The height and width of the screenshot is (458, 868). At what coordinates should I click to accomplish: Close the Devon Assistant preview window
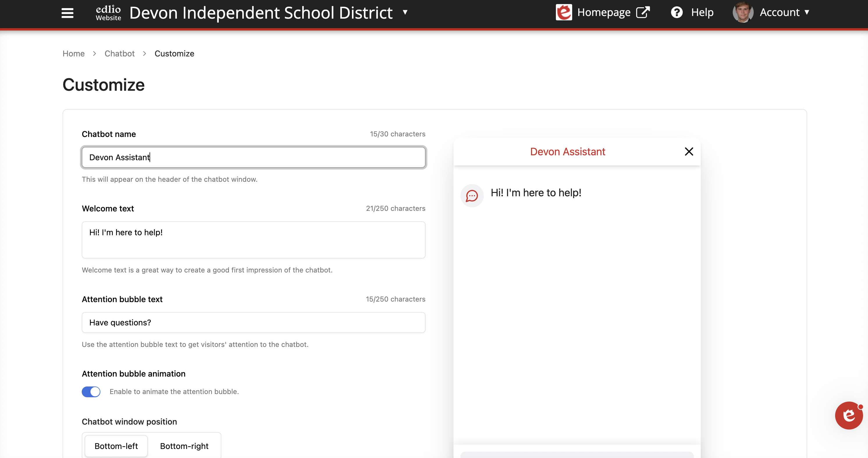(x=689, y=152)
